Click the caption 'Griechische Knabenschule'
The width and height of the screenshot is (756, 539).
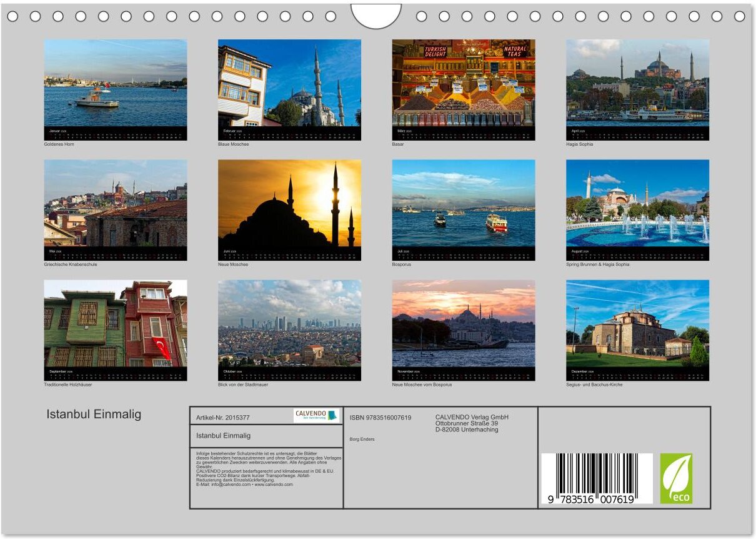(x=71, y=264)
